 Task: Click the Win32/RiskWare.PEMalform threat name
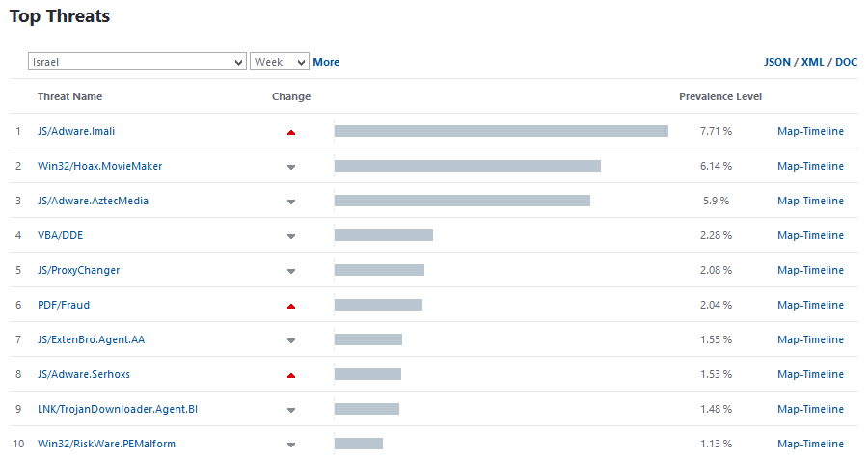coord(106,444)
